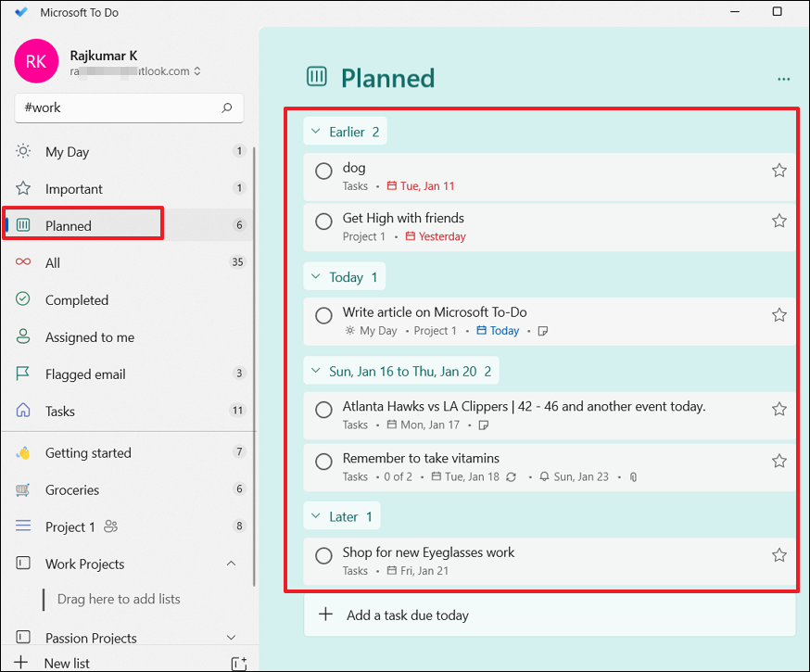Collapse the Earlier group

pos(345,132)
